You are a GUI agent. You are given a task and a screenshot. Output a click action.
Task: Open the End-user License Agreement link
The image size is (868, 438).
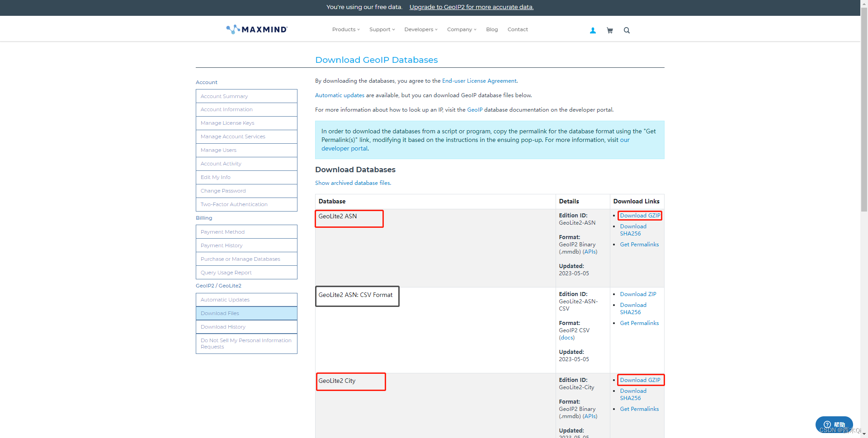click(479, 81)
